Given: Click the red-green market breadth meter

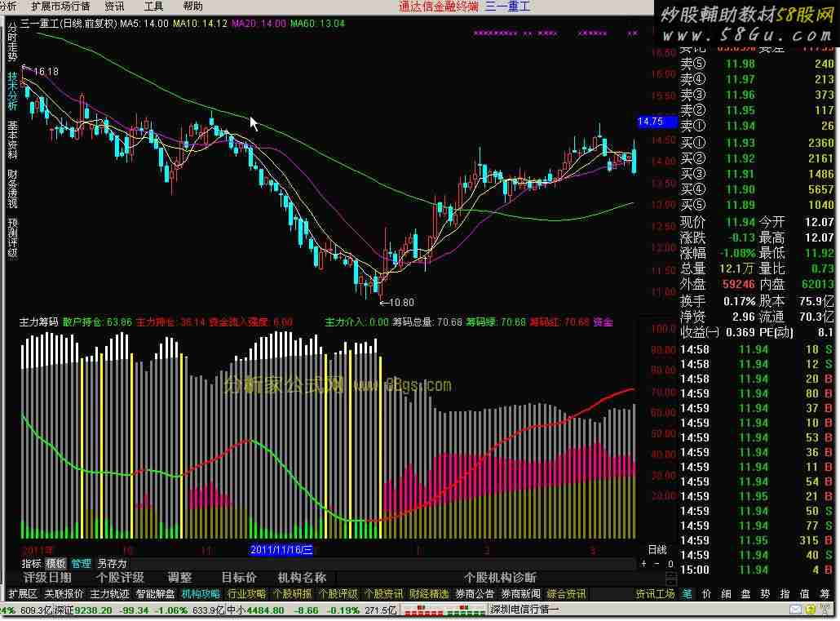Looking at the screenshot, I should pos(443,610).
